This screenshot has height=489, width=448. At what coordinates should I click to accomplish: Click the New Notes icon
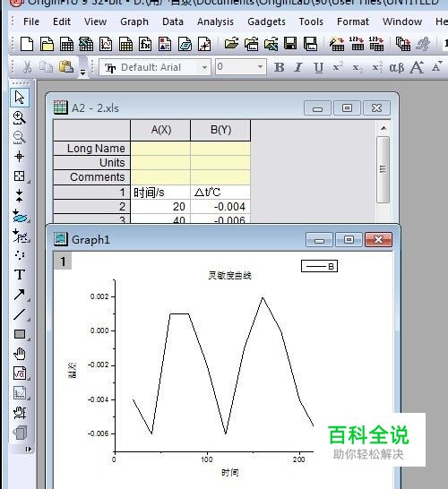click(185, 44)
